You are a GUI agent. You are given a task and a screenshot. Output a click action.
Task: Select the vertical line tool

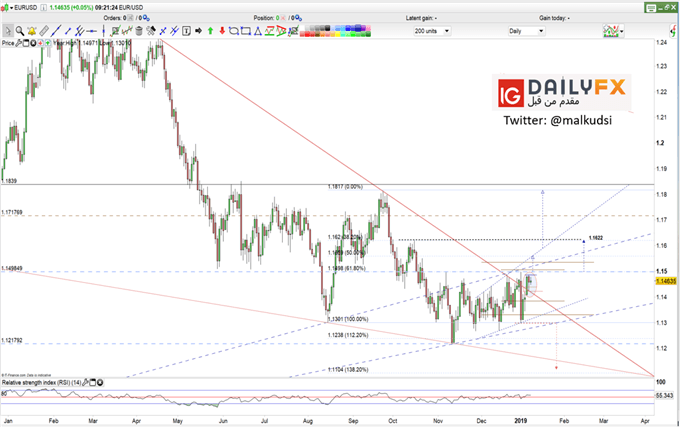click(103, 31)
